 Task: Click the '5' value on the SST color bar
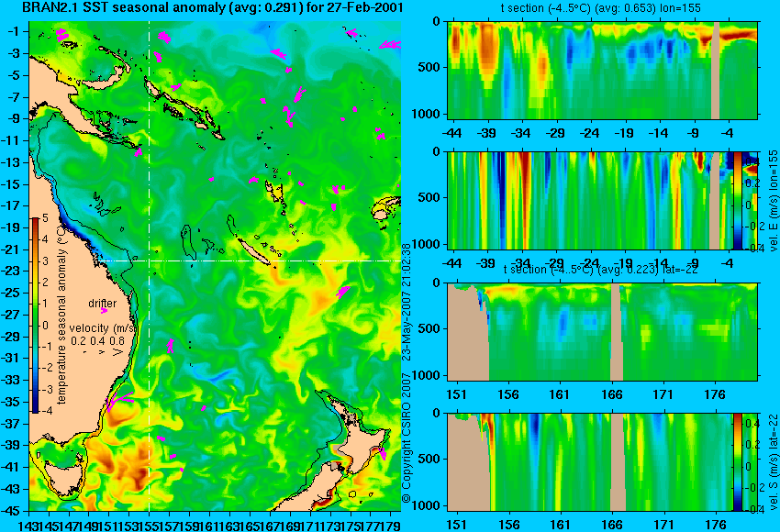click(x=45, y=217)
